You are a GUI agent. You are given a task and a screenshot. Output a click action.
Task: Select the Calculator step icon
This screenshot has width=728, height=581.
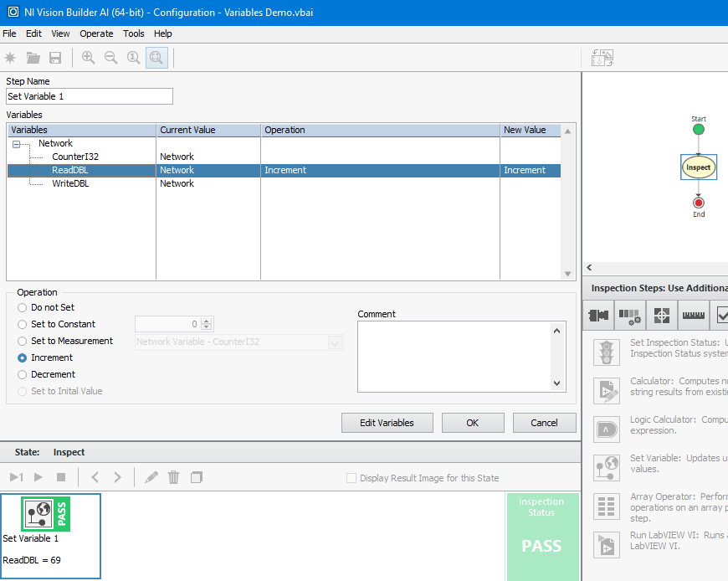click(606, 390)
